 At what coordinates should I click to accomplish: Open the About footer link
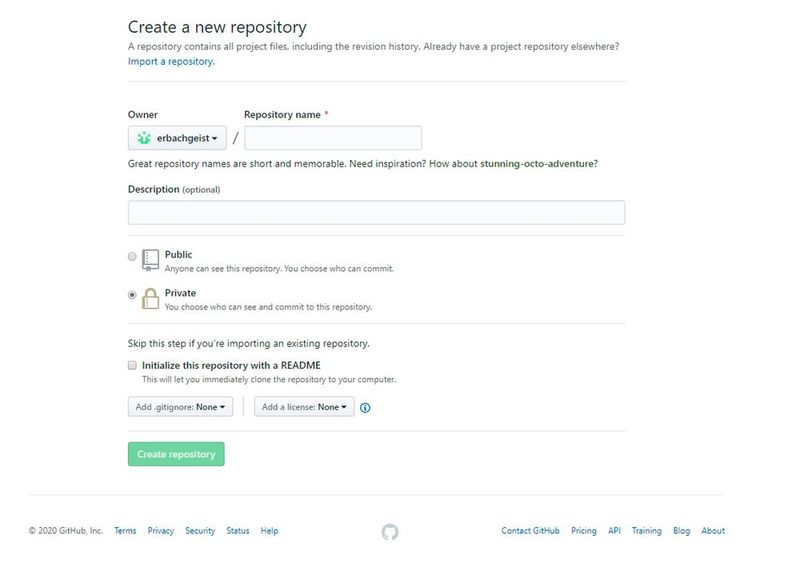[x=713, y=531]
